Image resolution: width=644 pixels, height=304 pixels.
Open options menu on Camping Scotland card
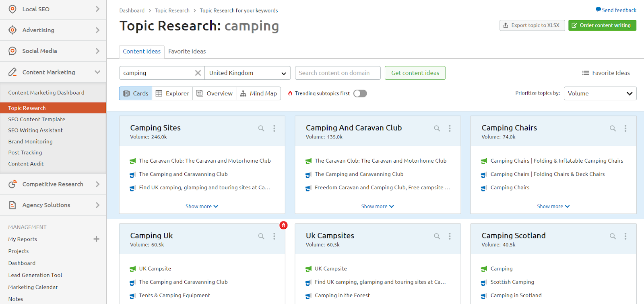tap(625, 236)
